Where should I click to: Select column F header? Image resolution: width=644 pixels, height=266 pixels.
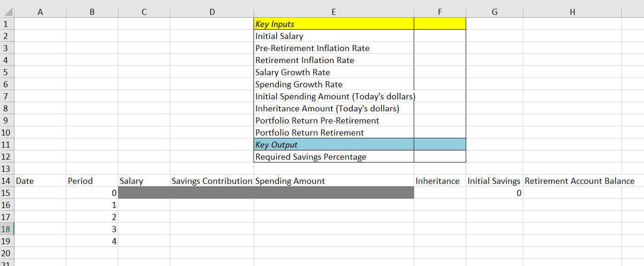440,13
